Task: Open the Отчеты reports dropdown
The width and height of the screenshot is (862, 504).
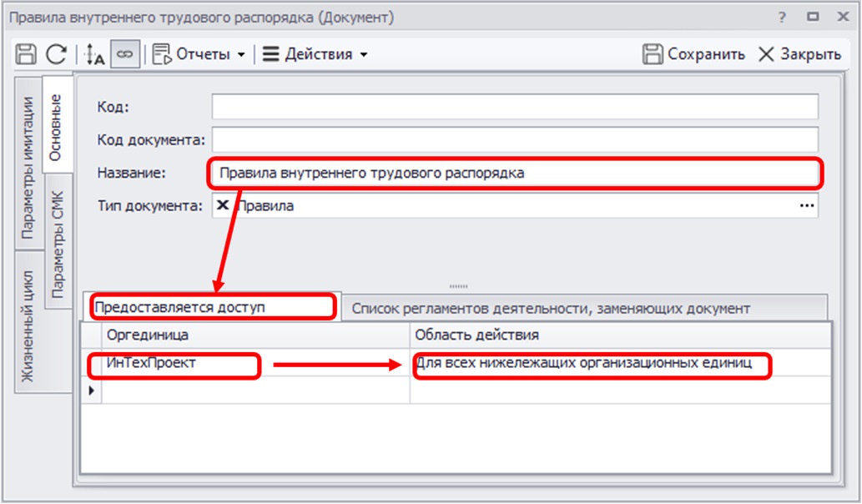Action: [x=199, y=55]
